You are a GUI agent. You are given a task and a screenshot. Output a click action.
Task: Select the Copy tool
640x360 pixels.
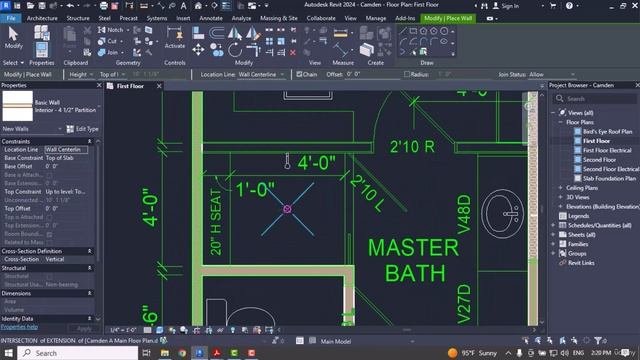(216, 50)
